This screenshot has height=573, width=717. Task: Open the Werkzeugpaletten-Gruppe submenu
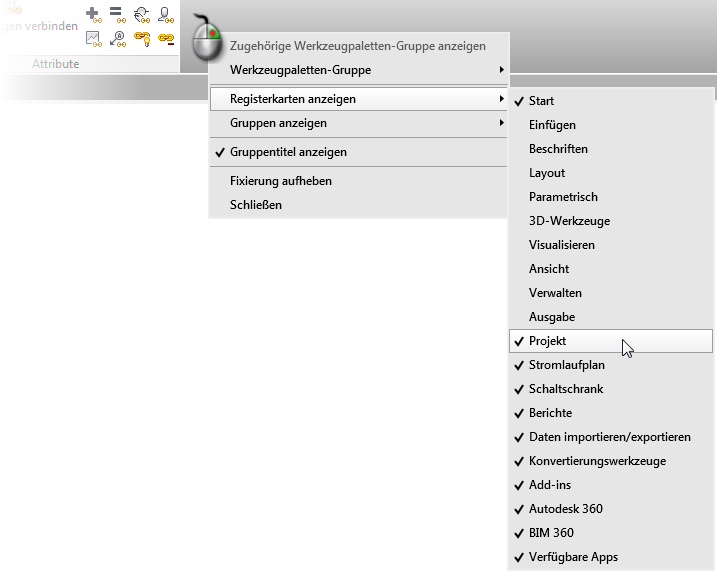[x=358, y=70]
